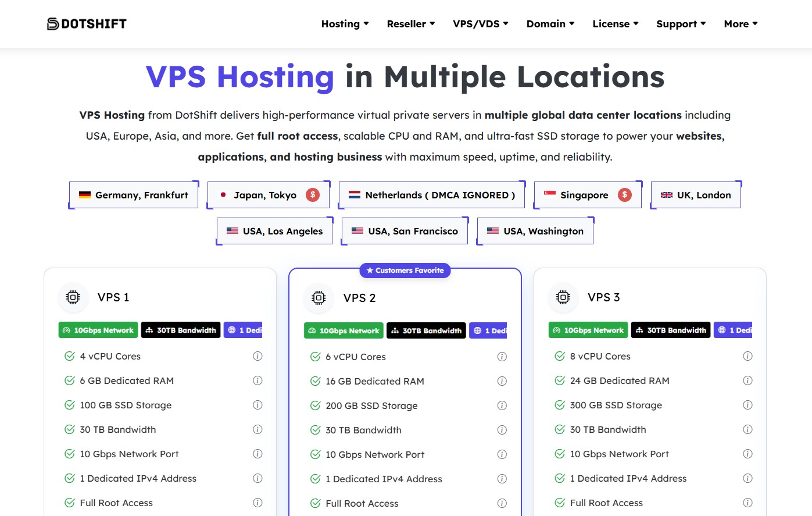The image size is (812, 516).
Task: Click the VPS 3 processor chip icon
Action: point(563,297)
